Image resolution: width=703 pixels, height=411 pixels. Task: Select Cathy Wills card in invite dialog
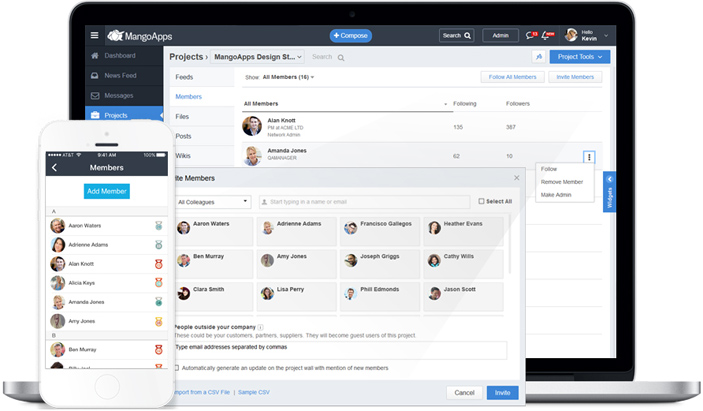click(463, 264)
